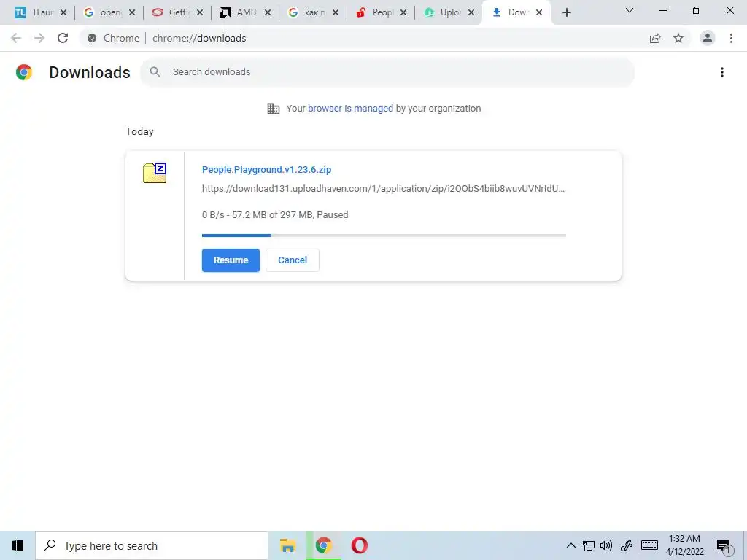Open the Windows Start menu
Image resolution: width=747 pixels, height=560 pixels.
coord(18,545)
